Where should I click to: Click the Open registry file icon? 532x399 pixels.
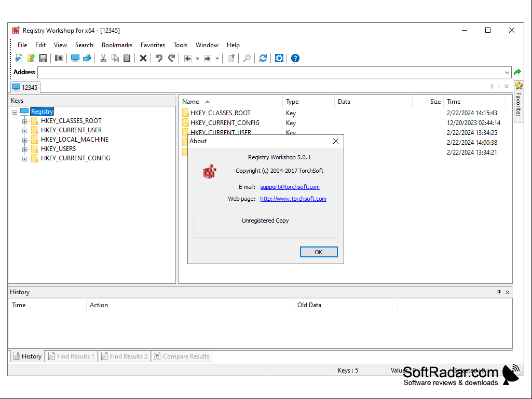point(31,58)
